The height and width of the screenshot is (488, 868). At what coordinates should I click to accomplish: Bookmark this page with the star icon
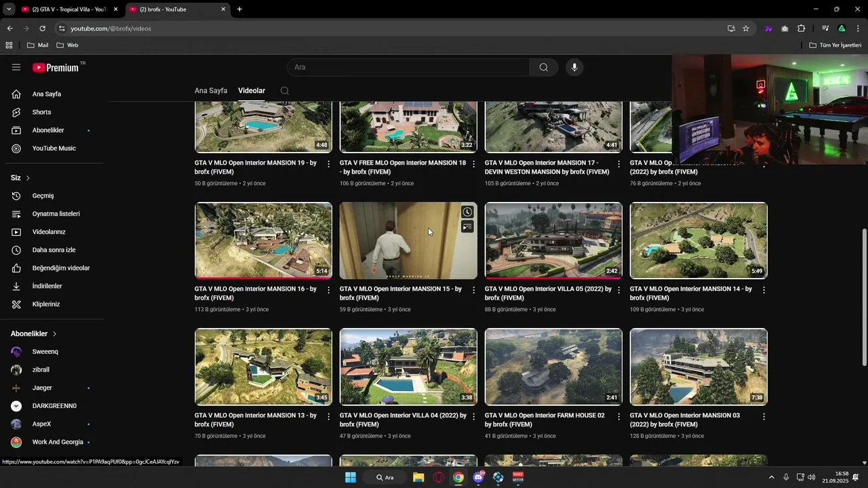746,28
